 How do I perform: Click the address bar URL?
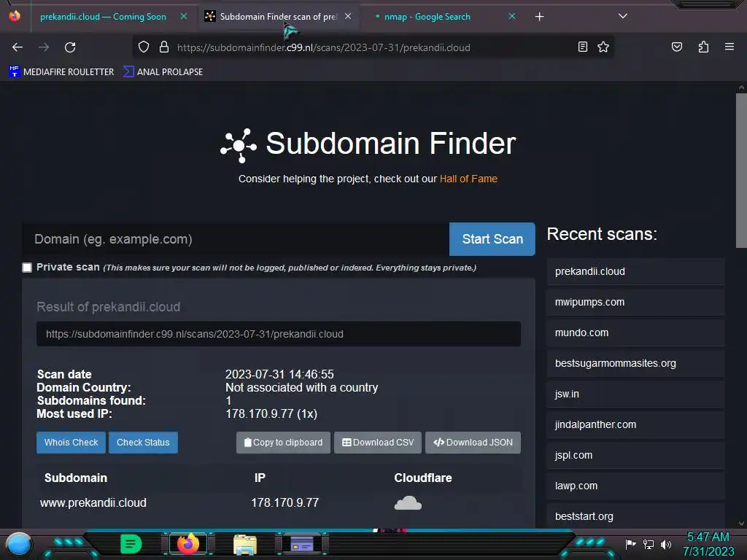[323, 47]
